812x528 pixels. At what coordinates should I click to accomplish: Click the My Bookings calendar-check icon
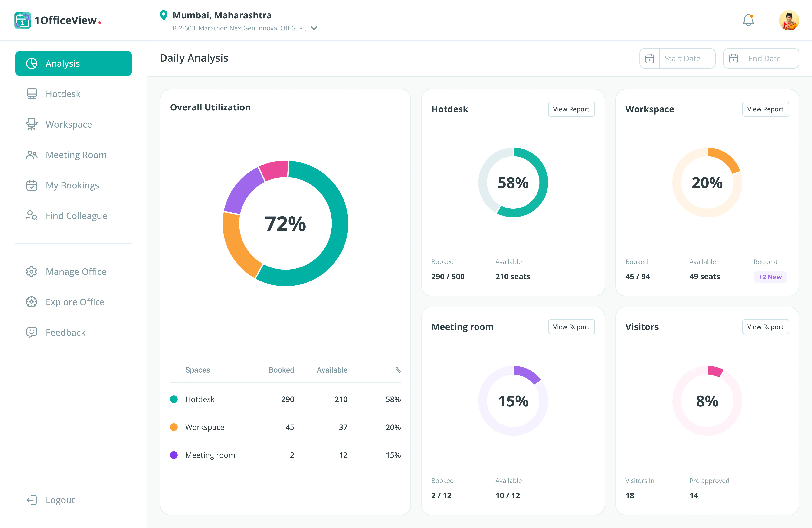pyautogui.click(x=32, y=185)
